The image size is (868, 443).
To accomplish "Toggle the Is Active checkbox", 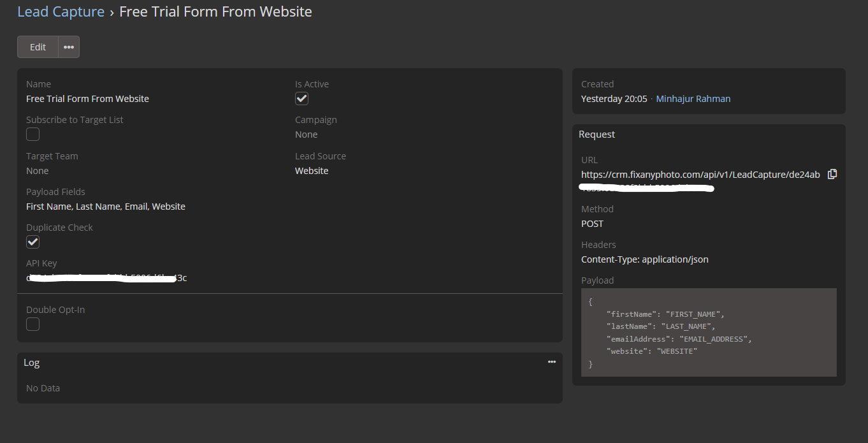I will click(x=301, y=99).
